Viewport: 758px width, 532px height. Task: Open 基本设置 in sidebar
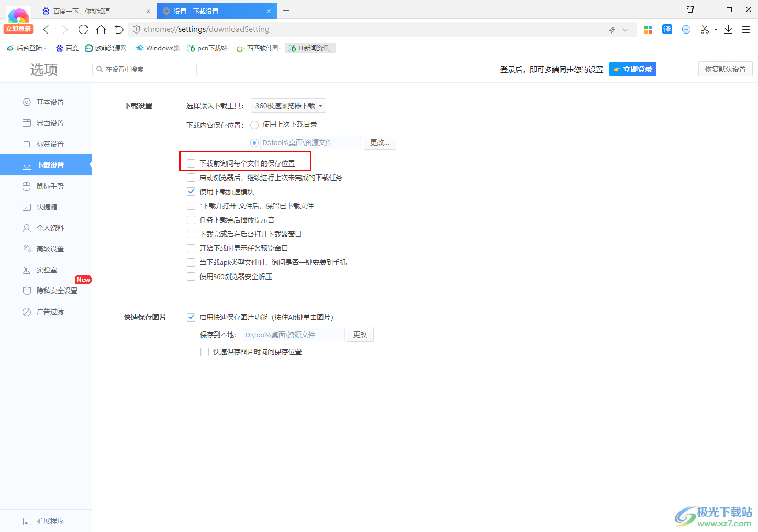coord(46,102)
